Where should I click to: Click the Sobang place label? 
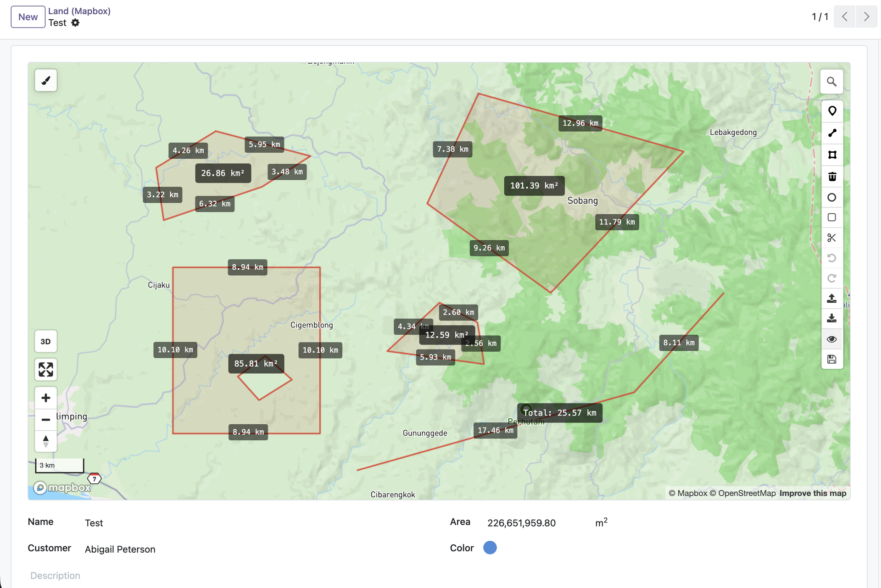(x=583, y=201)
